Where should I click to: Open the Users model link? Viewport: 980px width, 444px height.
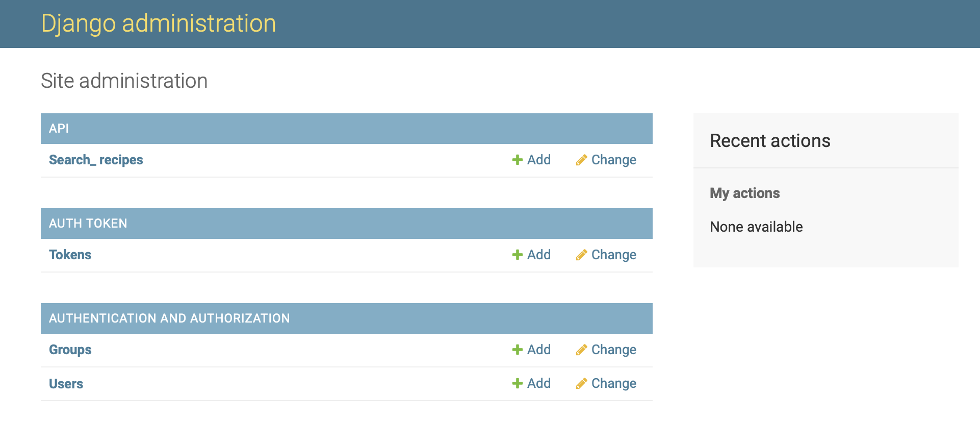(66, 384)
